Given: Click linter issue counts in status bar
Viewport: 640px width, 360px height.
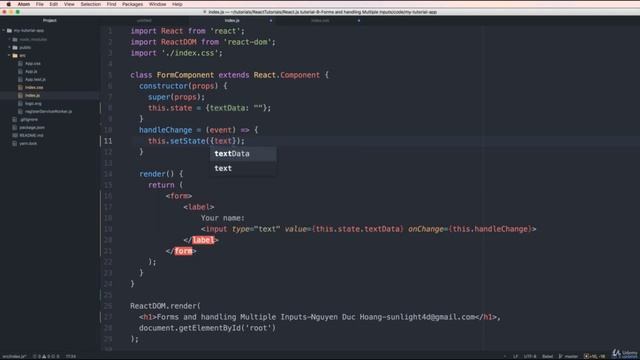Looking at the screenshot, I should [x=46, y=356].
